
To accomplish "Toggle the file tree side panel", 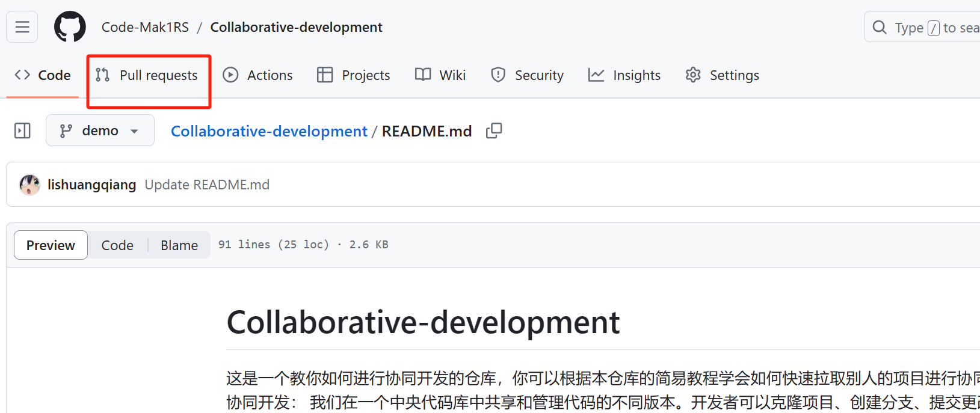I will click(x=22, y=130).
